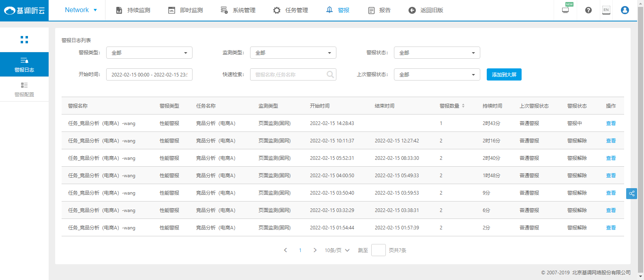Open the help question mark icon
This screenshot has height=280, width=644.
coord(588,10)
